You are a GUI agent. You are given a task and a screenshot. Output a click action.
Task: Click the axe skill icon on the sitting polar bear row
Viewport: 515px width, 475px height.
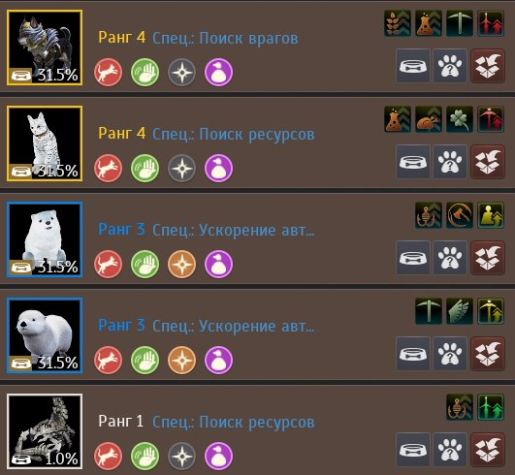[459, 215]
